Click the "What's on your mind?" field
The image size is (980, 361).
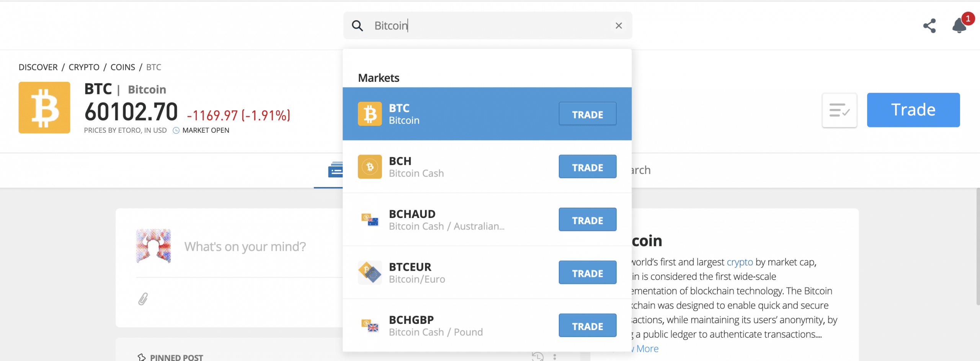pyautogui.click(x=245, y=247)
